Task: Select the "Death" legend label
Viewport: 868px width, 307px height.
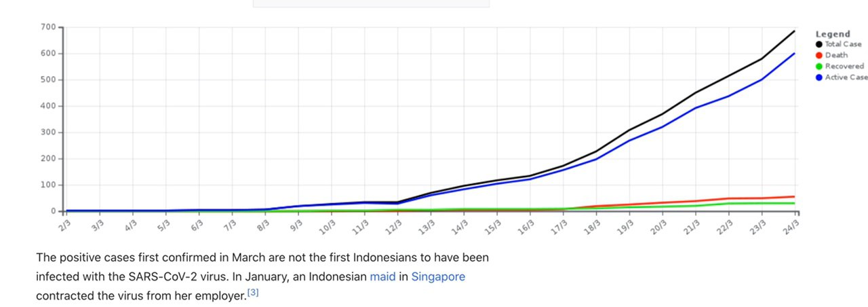Action: (836, 55)
